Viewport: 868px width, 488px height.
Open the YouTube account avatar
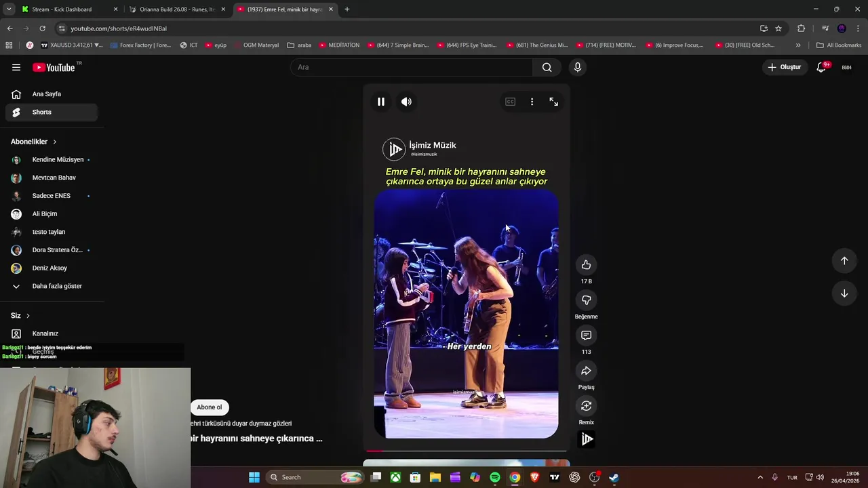pos(846,67)
